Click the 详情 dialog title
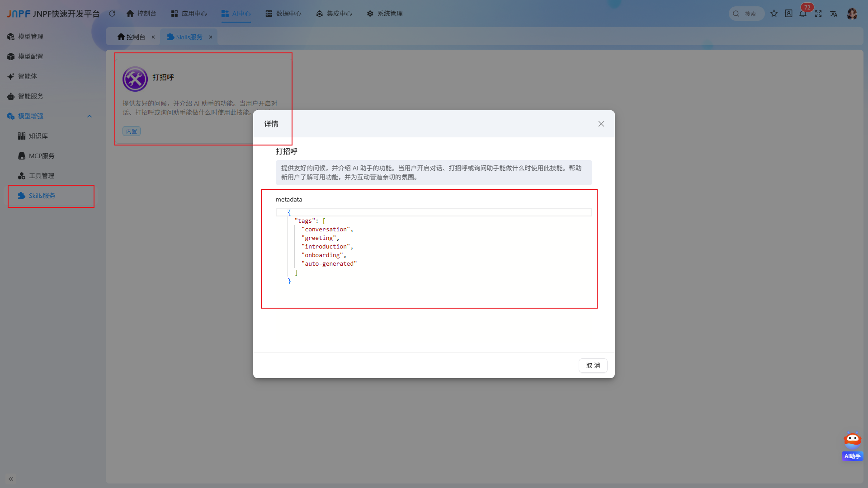This screenshot has height=488, width=868. 271,124
